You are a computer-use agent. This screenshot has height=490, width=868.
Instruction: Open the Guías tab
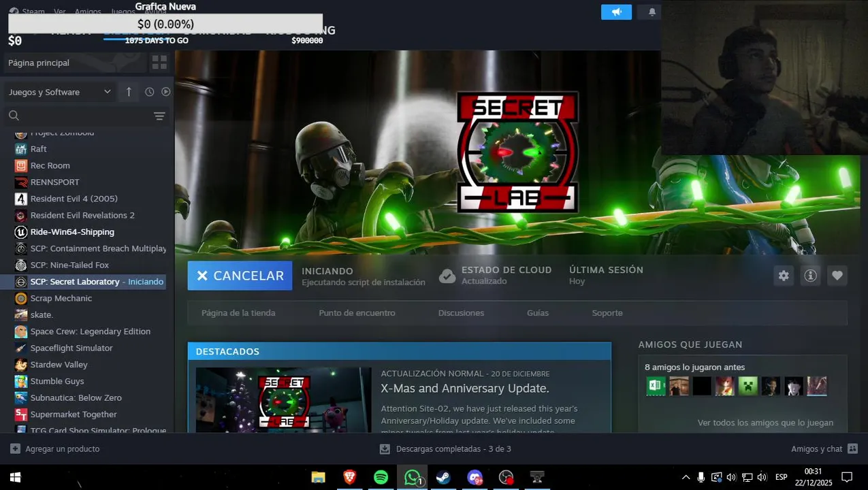click(538, 313)
